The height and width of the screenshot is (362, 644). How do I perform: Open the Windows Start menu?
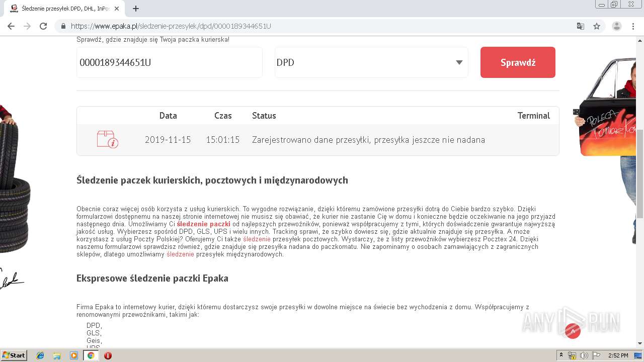click(14, 355)
